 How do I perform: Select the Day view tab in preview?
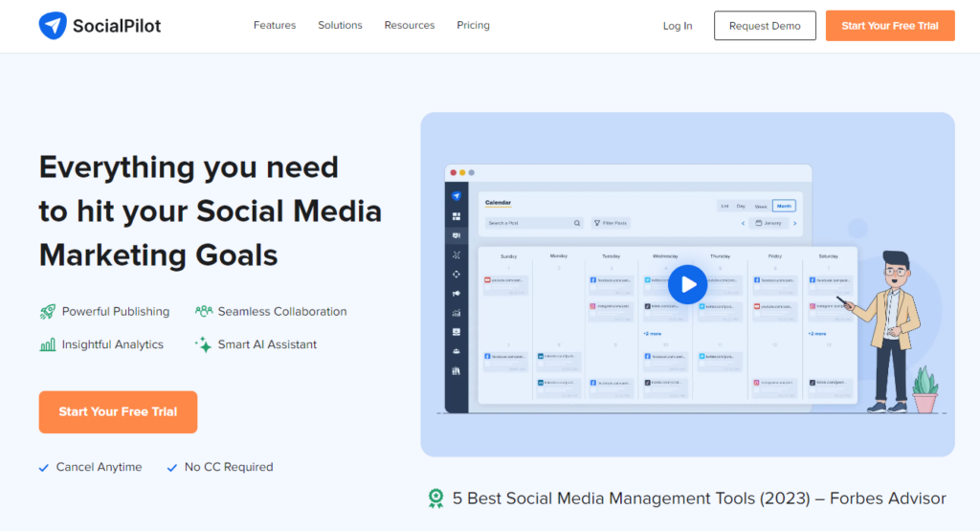(x=741, y=206)
